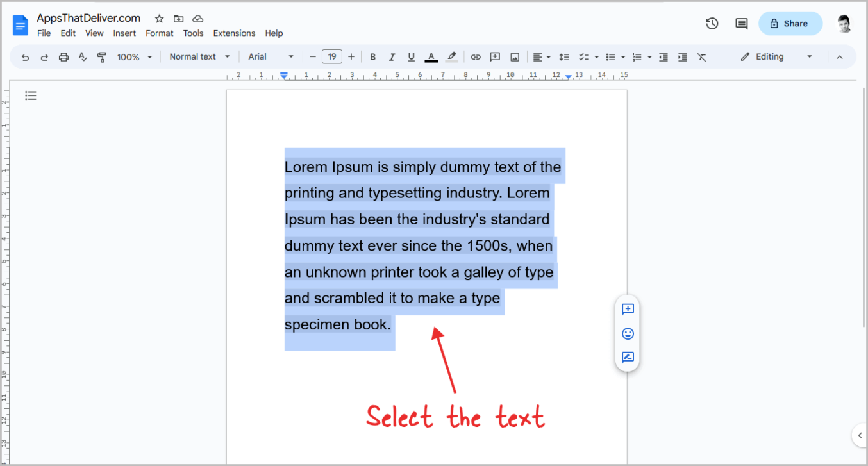
Task: Run spelling and grammar check icon
Action: coord(83,57)
